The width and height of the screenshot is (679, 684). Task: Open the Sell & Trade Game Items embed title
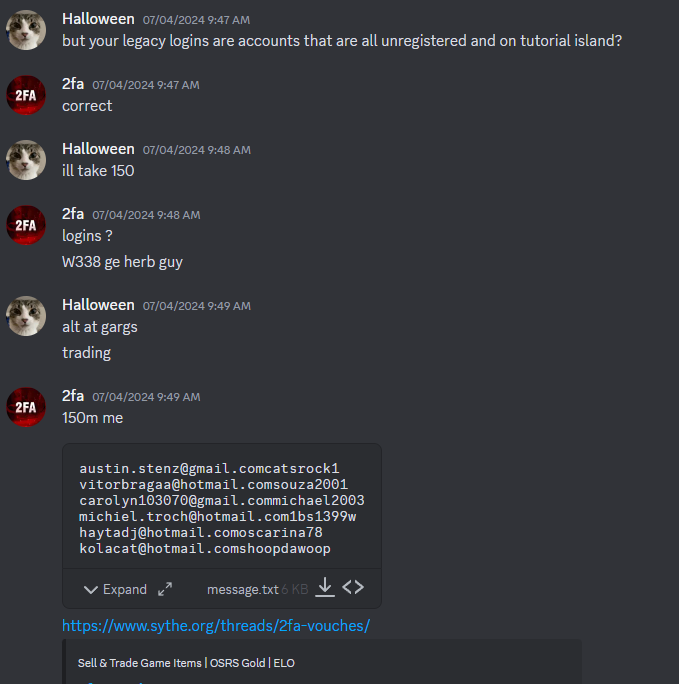[x=186, y=663]
